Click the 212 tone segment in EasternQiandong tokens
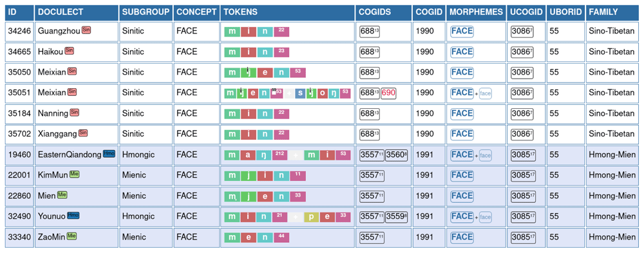 [279, 155]
